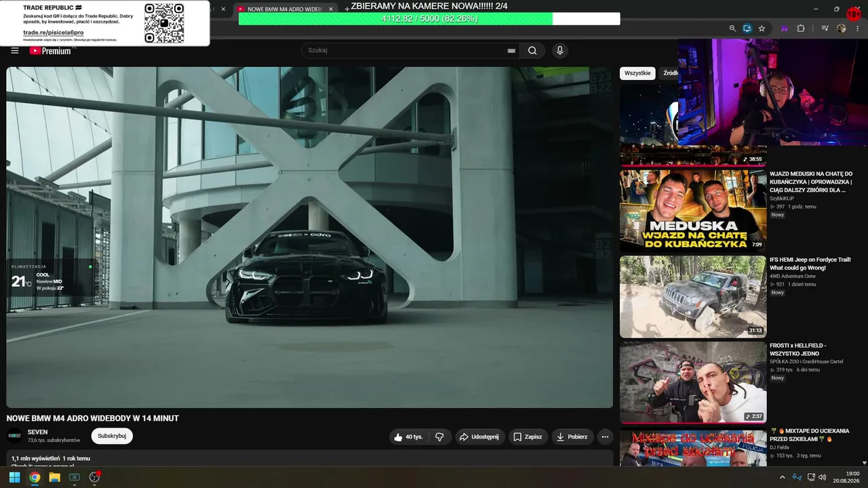Click the YouTube search magnifier button
The image size is (868, 488).
point(532,50)
